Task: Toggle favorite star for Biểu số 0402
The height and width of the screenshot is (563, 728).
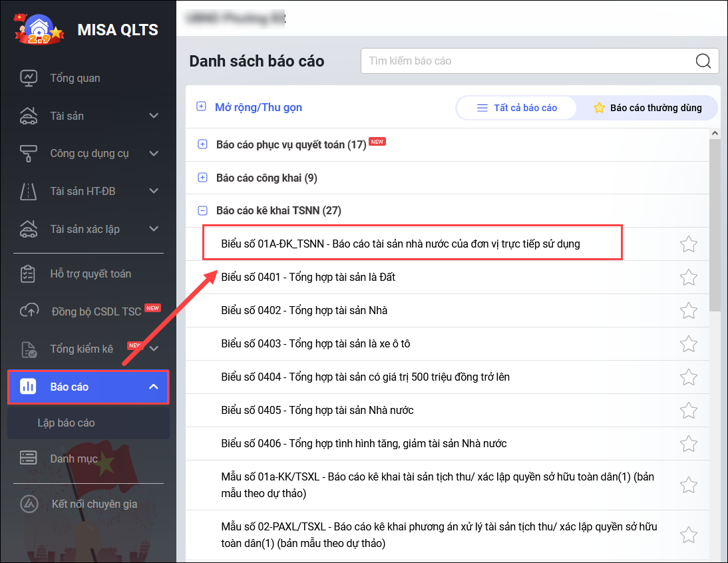Action: [x=689, y=311]
